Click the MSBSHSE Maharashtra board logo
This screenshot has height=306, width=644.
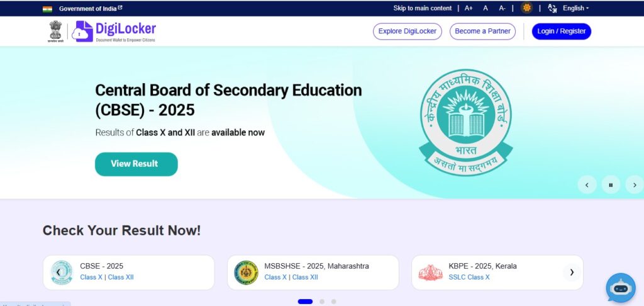246,272
